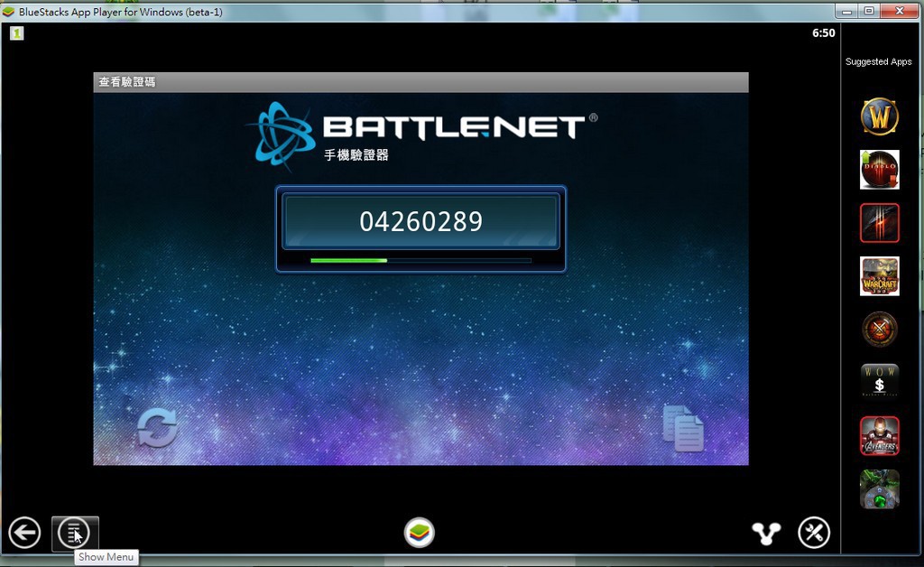Click the authenticator code 04260289
This screenshot has height=567, width=924.
click(420, 221)
